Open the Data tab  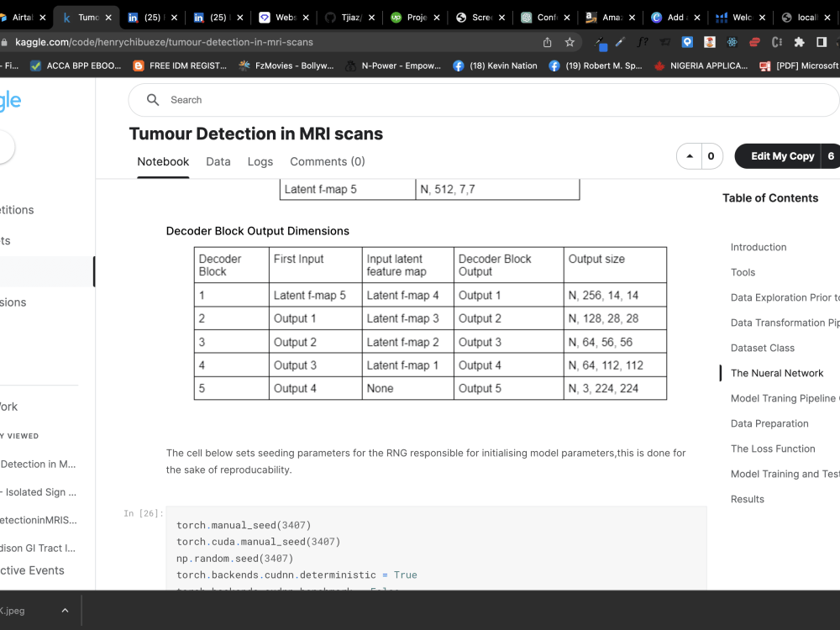[218, 162]
